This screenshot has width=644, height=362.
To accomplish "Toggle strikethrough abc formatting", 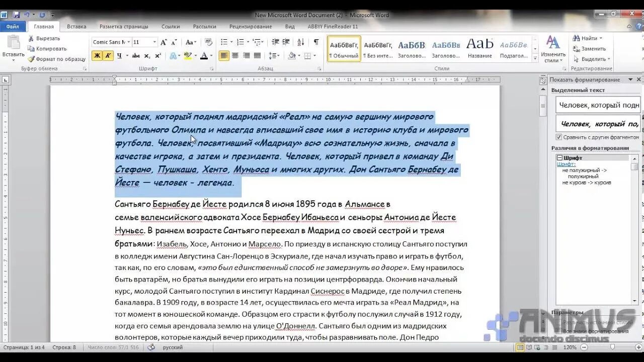I will point(136,56).
